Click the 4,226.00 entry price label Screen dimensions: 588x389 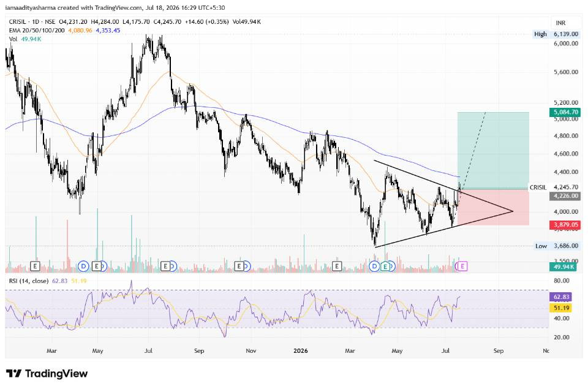565,196
